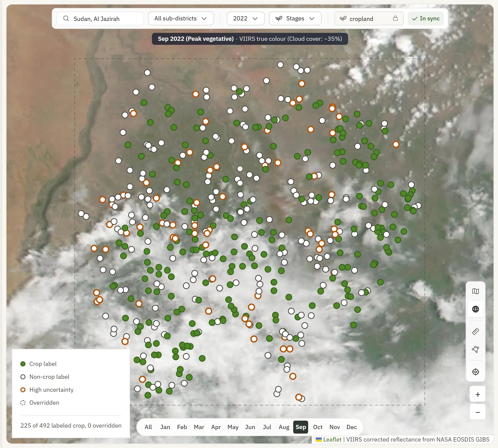Image resolution: width=498 pixels, height=448 pixels.
Task: Open the All sub-districts dropdown
Action: click(181, 19)
